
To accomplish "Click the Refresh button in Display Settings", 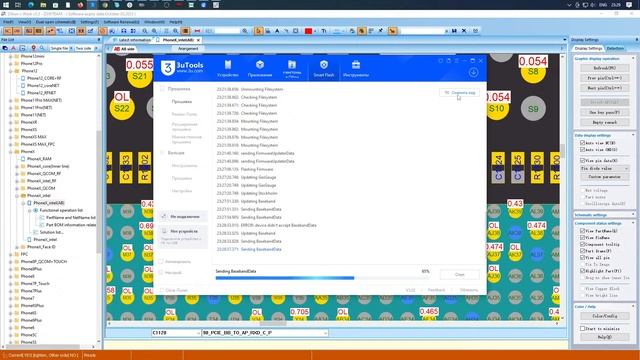I will coord(605,68).
